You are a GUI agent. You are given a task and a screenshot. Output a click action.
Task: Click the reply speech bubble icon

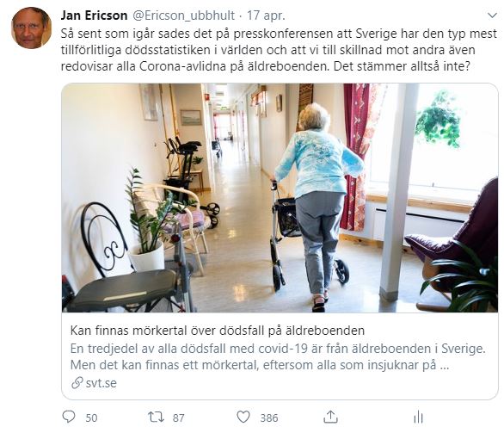[x=69, y=417]
